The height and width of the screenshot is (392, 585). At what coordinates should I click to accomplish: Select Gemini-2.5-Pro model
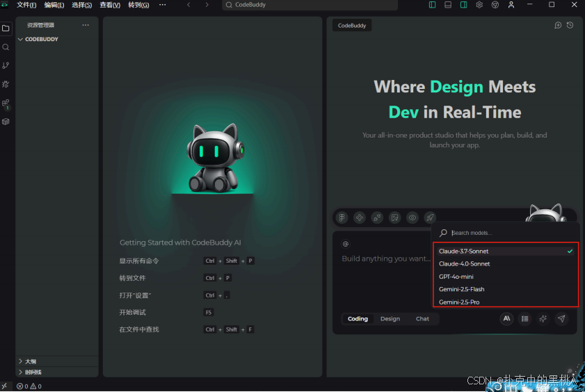[x=506, y=302]
